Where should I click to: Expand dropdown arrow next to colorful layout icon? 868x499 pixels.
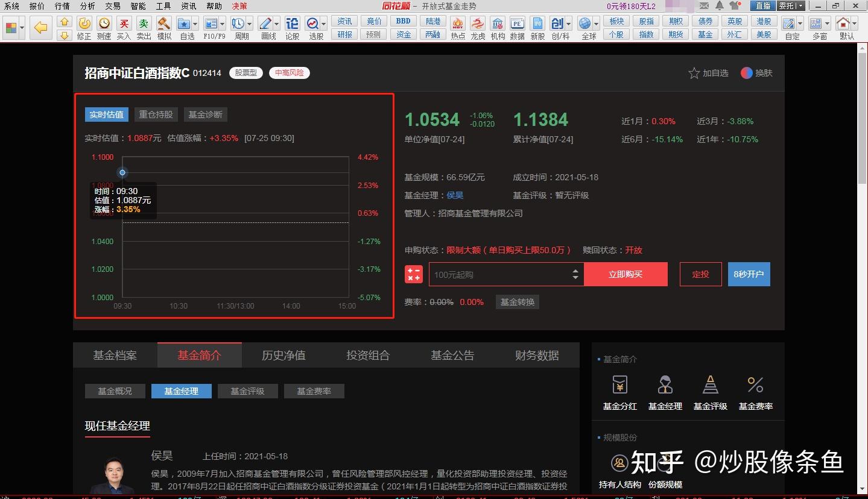coord(22,28)
